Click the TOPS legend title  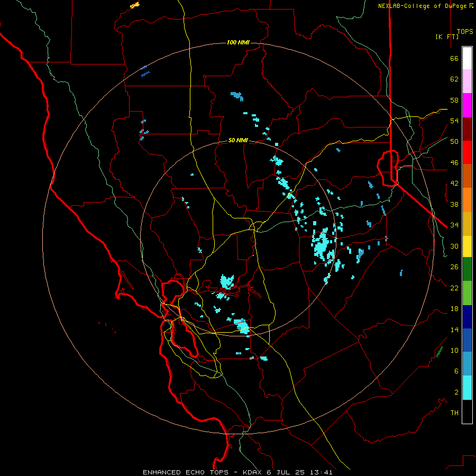tap(465, 32)
